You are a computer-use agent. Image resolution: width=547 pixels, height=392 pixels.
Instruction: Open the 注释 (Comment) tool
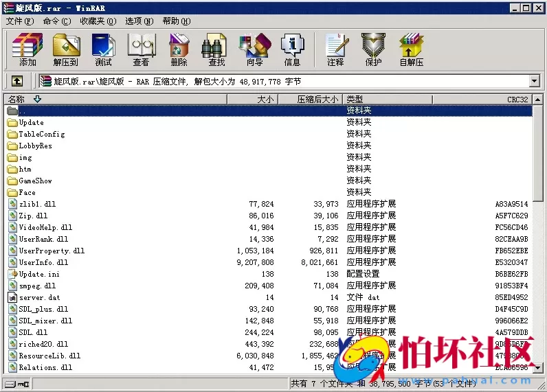(x=335, y=50)
